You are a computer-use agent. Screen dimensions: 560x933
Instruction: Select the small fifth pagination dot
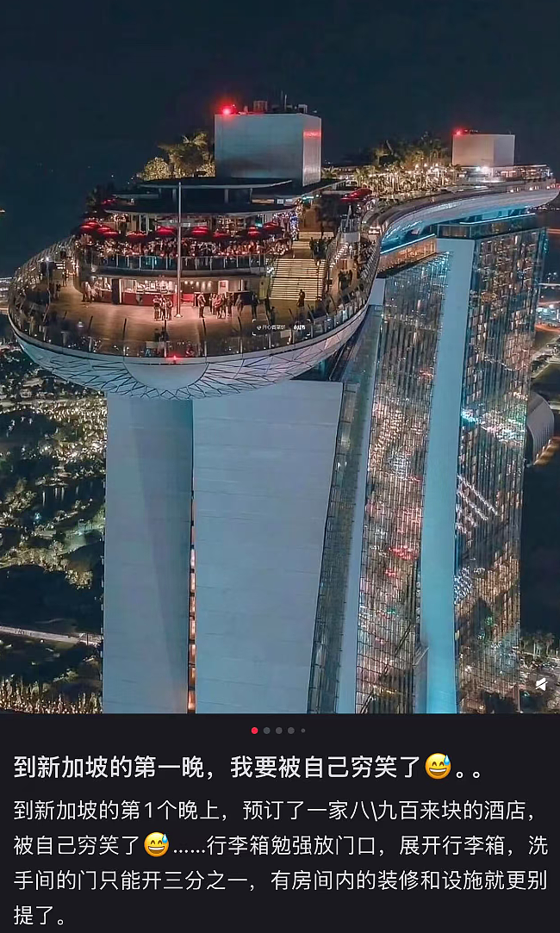pos(303,730)
